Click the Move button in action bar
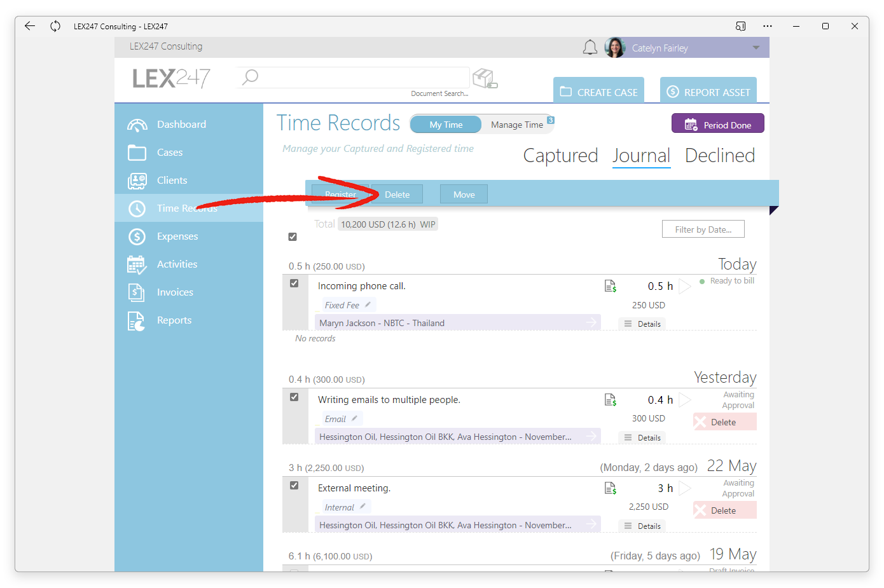 [464, 195]
